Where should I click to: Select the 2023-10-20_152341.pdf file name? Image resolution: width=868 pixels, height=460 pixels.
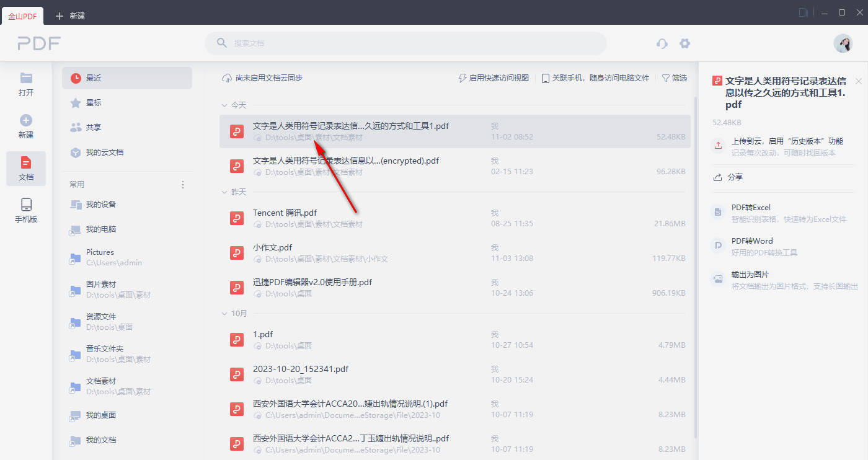301,369
